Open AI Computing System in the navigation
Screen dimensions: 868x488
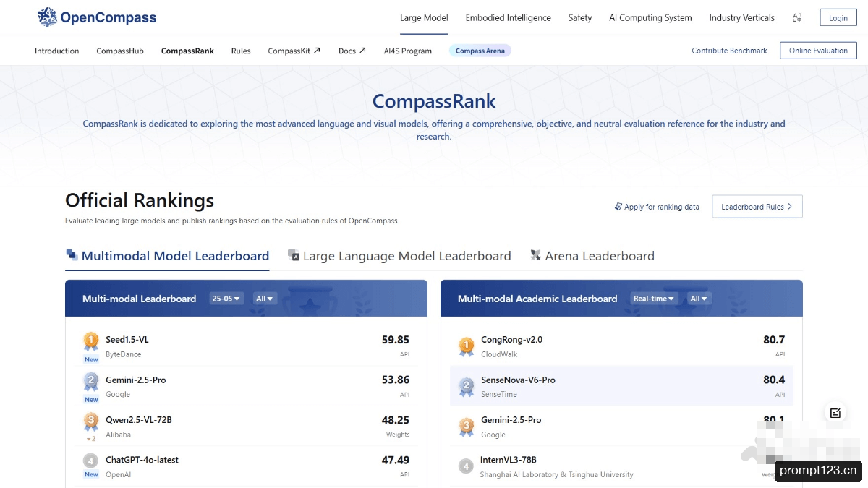[x=650, y=17]
